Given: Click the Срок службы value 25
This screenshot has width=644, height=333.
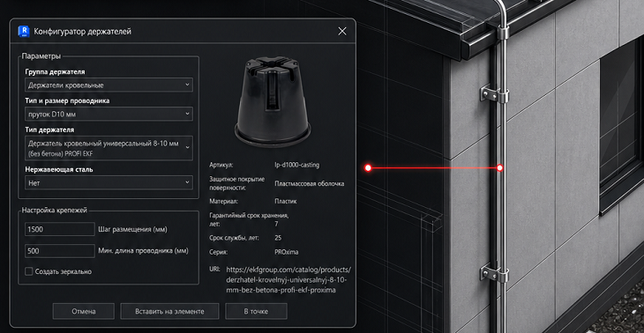Looking at the screenshot, I should pos(278,238).
